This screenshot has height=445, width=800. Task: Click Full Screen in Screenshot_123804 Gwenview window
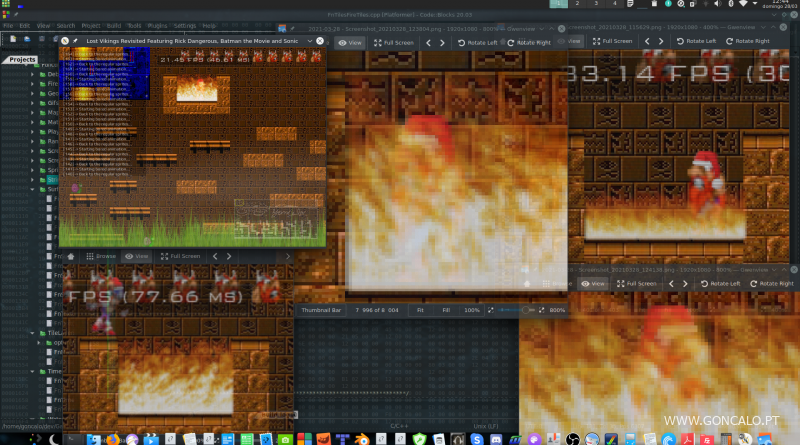tap(396, 43)
